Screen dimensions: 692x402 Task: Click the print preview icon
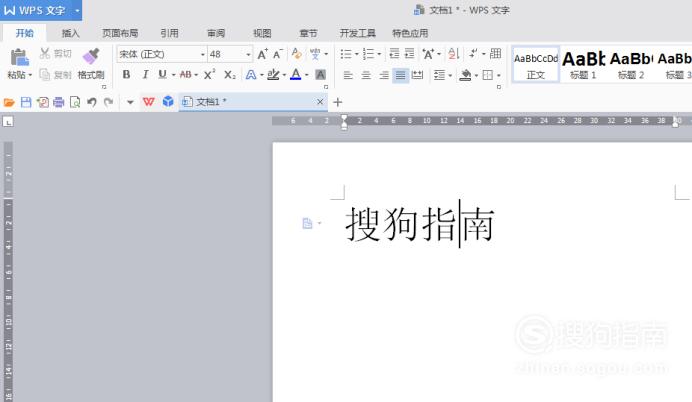pyautogui.click(x=75, y=102)
